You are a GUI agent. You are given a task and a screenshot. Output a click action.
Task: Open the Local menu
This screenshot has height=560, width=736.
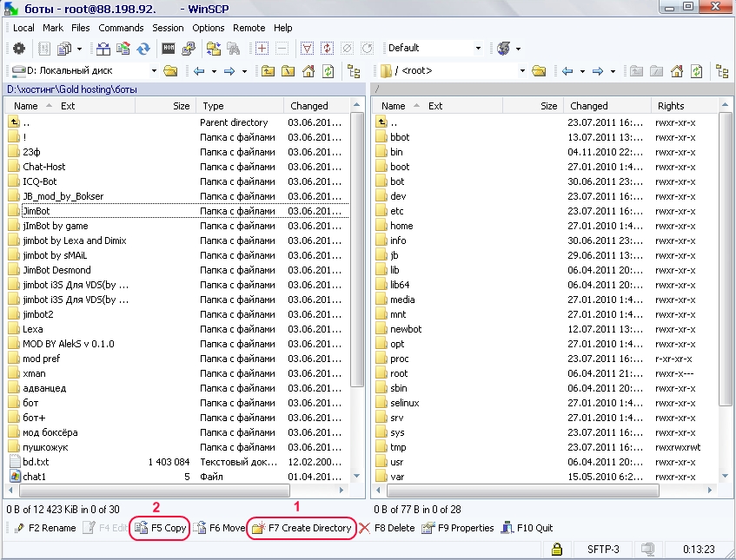(23, 28)
